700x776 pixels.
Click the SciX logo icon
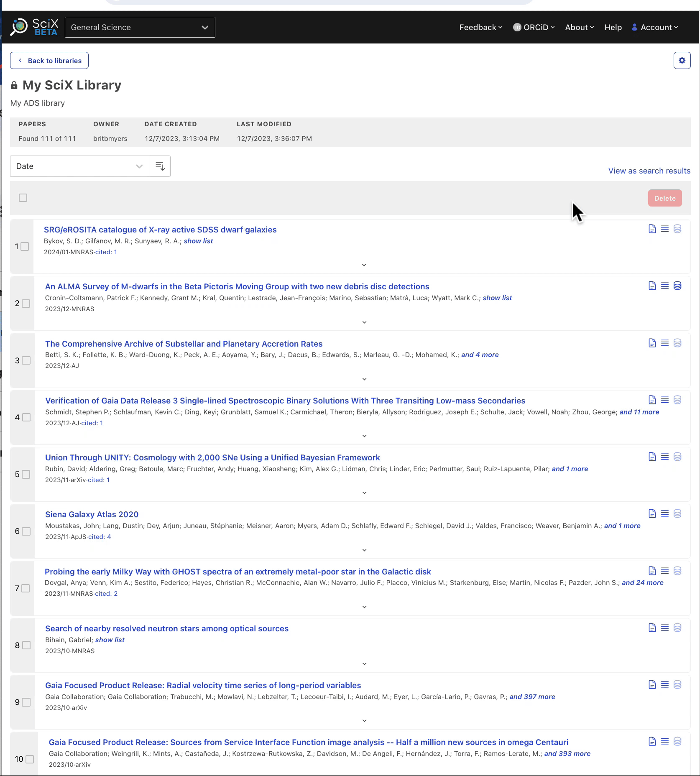[x=19, y=27]
